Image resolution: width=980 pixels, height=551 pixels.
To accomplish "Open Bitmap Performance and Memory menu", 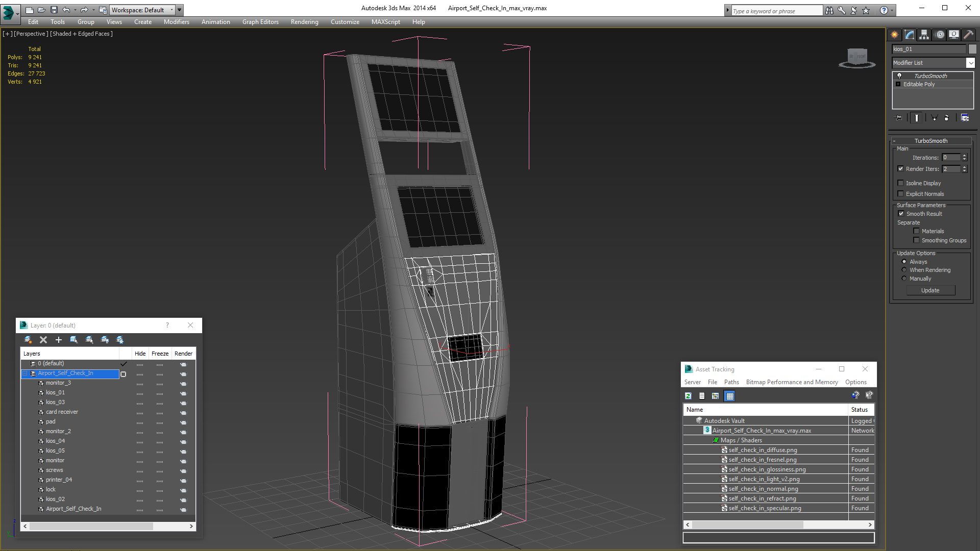I will point(792,382).
